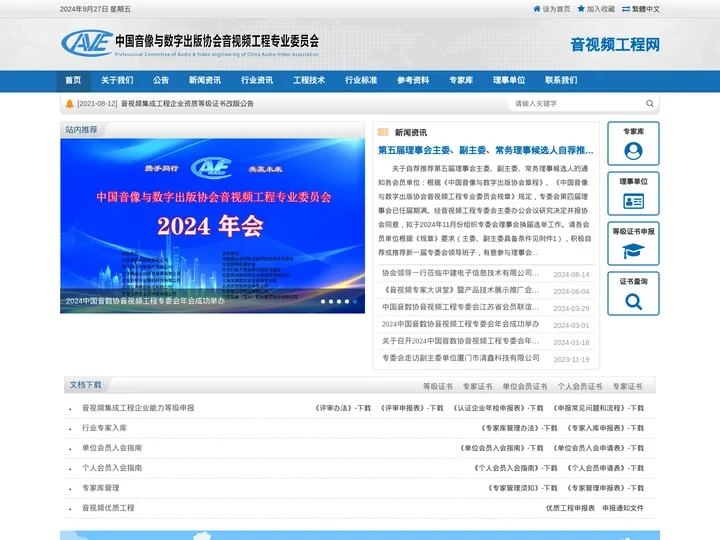The height and width of the screenshot is (540, 720).
Task: Select the 个人会员证书 tab
Action: [579, 387]
